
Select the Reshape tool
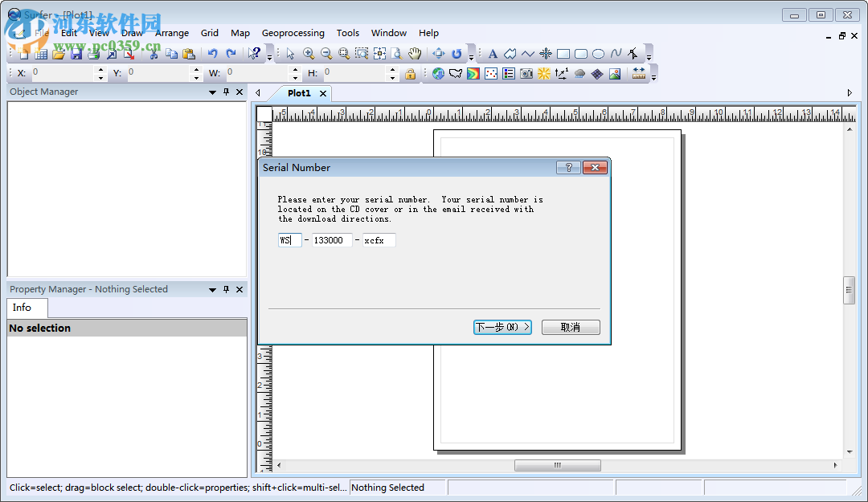tap(633, 54)
